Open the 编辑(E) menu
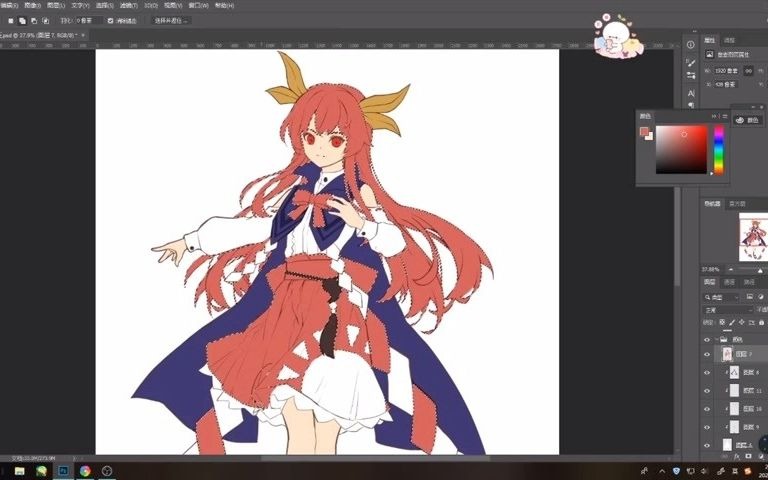The image size is (768, 480). tap(9, 5)
